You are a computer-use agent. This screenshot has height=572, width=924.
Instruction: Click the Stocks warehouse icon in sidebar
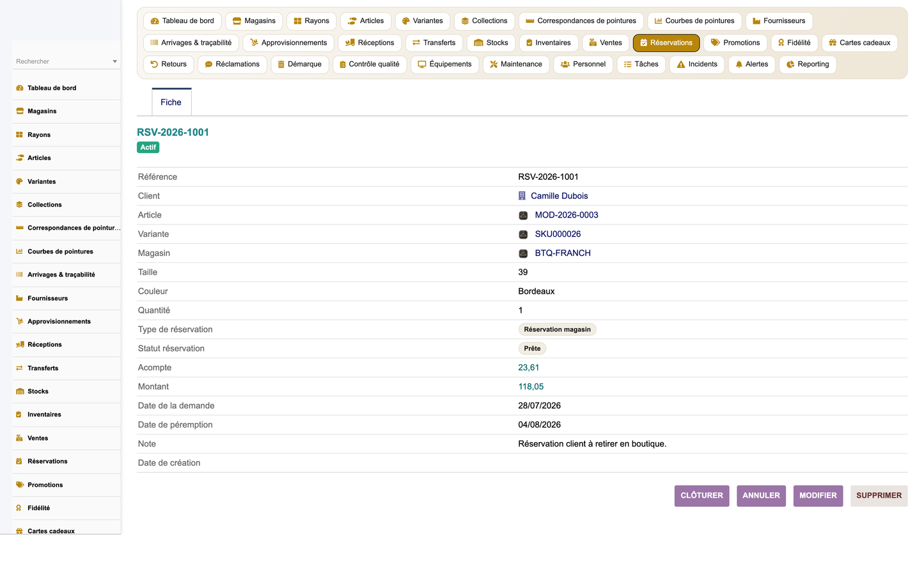20,392
